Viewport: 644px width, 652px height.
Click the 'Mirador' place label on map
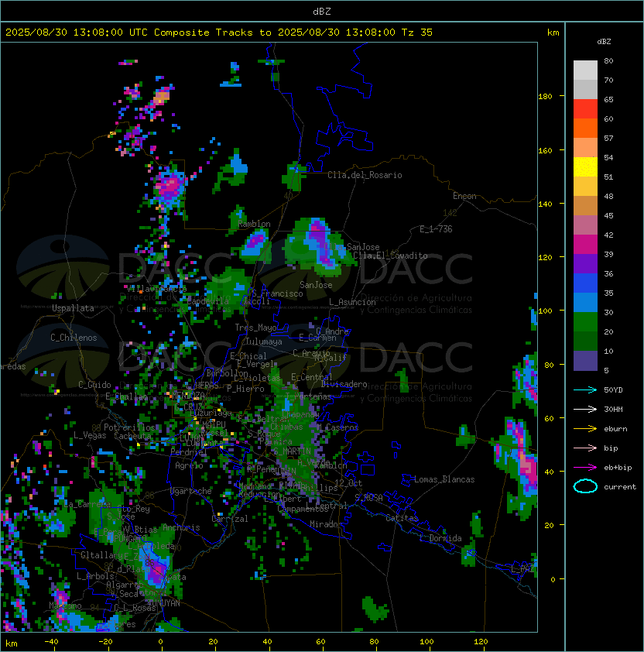[326, 524]
